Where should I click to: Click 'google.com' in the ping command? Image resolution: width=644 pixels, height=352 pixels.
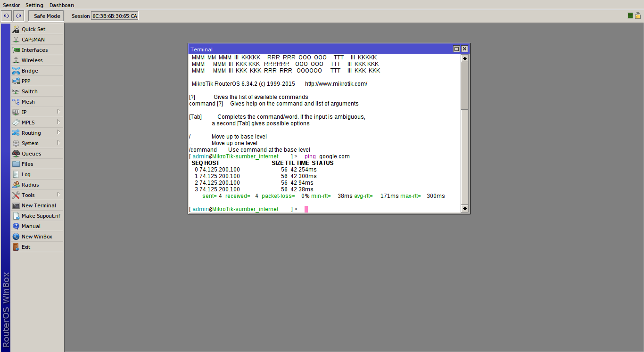point(335,156)
